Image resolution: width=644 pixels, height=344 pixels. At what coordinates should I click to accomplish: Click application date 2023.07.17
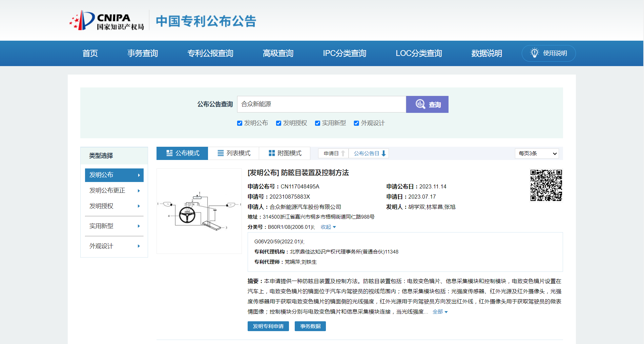pyautogui.click(x=422, y=197)
